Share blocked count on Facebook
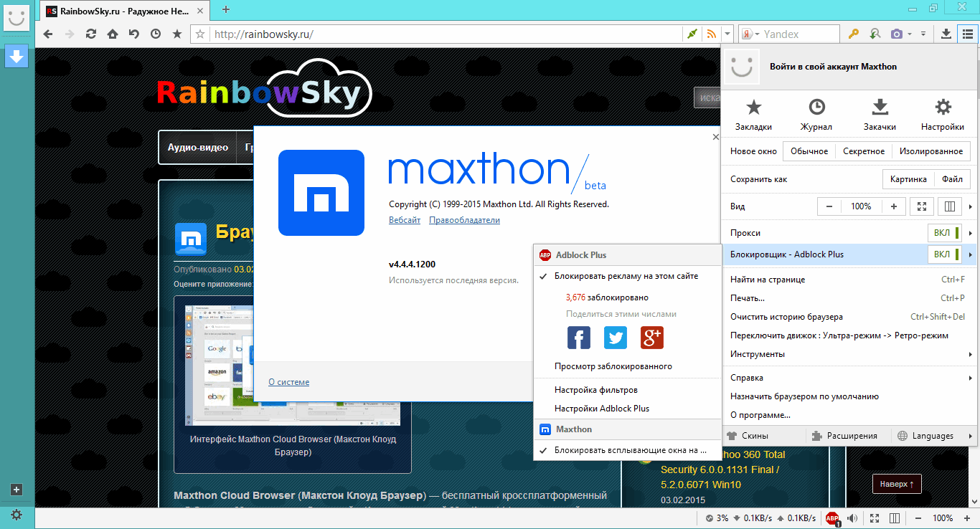 [579, 338]
